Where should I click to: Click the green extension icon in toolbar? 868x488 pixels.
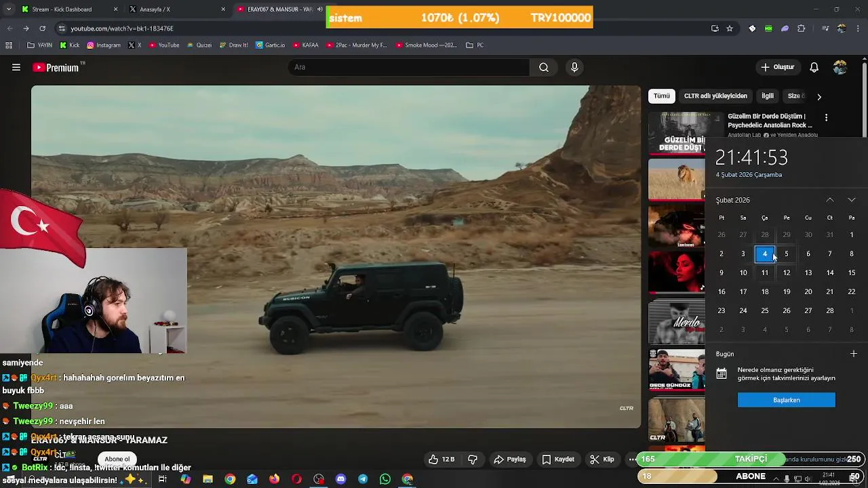[768, 28]
